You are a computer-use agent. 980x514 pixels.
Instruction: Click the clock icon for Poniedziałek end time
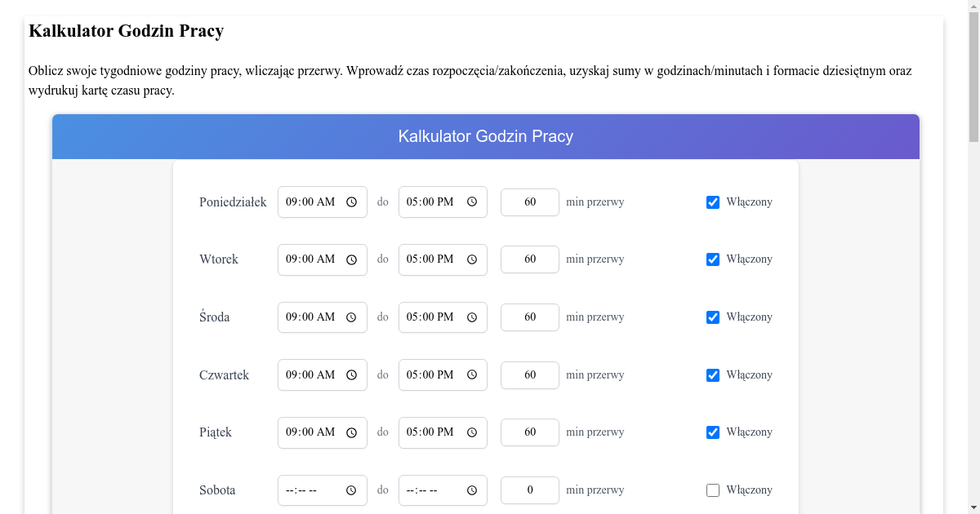(472, 202)
